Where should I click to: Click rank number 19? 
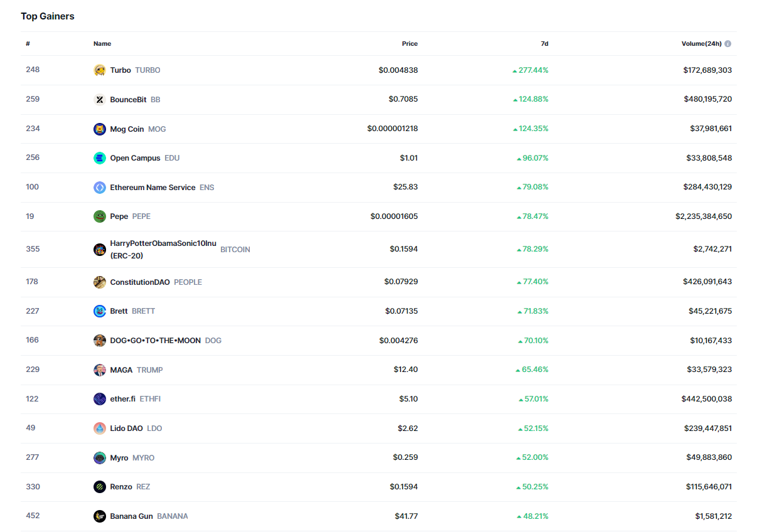coord(30,216)
